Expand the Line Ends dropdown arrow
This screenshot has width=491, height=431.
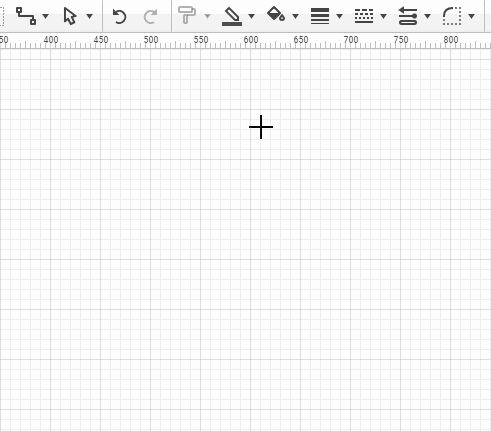[x=427, y=16]
